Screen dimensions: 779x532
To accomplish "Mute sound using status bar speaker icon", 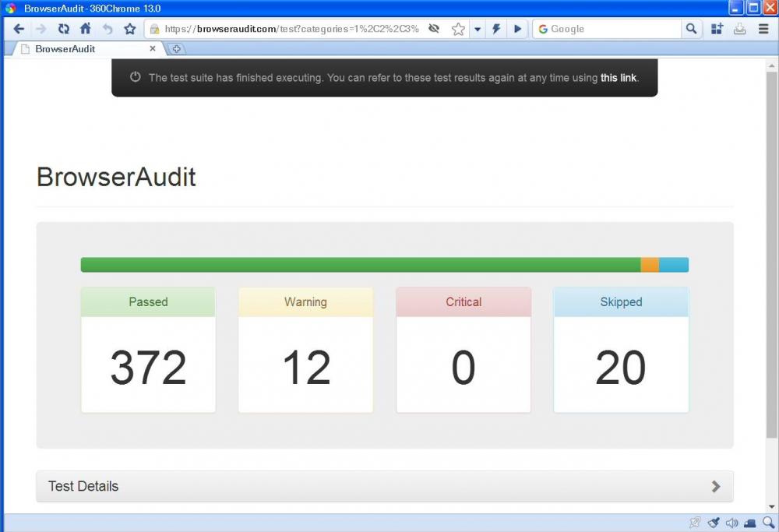I will (731, 523).
